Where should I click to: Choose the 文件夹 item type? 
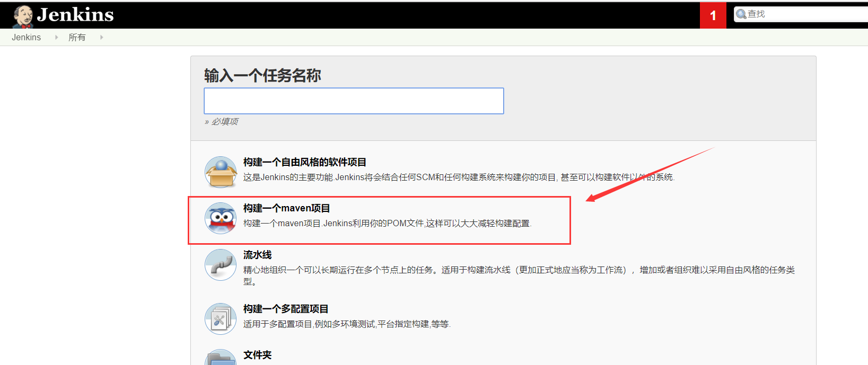pos(258,355)
